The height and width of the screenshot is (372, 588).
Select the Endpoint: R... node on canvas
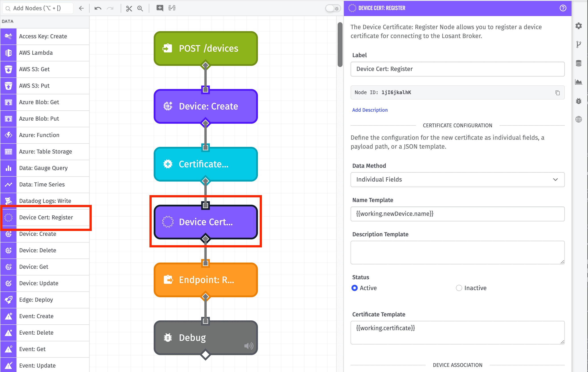206,280
